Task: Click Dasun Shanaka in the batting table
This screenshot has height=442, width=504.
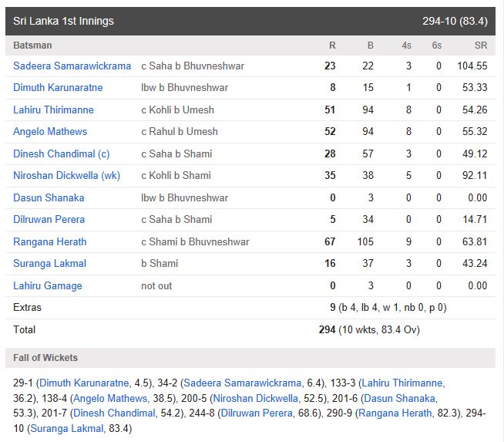Action: (x=49, y=197)
